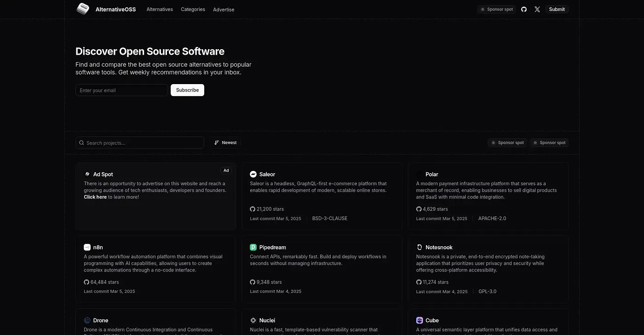This screenshot has width=644, height=335.
Task: Open the Saleor project title
Action: click(x=267, y=174)
